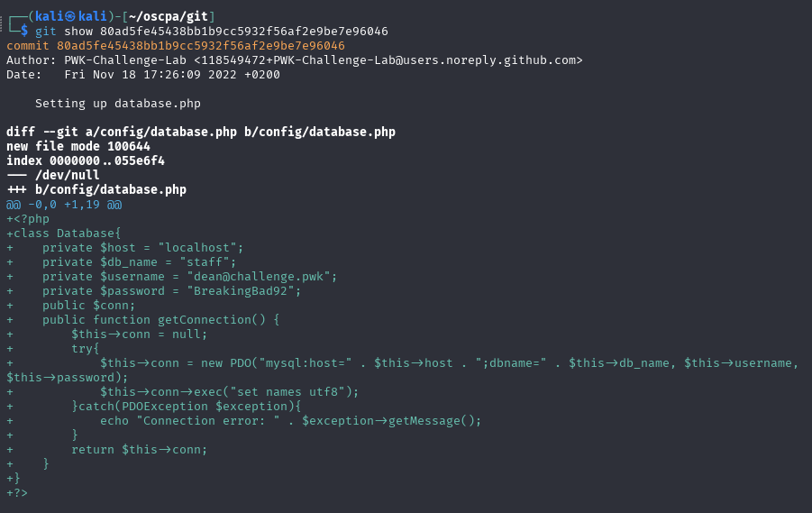Click the diff --git header line

(201, 133)
